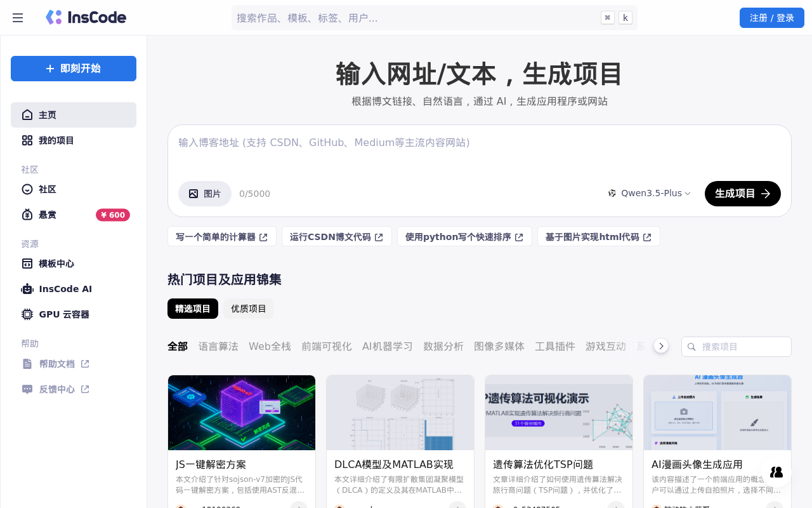Open 社区 in the sidebar
Image resolution: width=812 pixels, height=508 pixels.
click(x=74, y=189)
